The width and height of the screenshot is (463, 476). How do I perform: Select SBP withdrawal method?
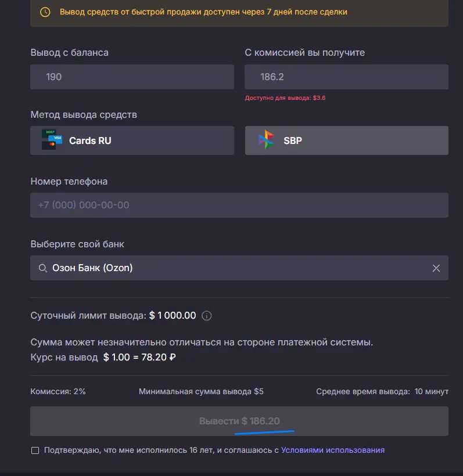click(x=347, y=140)
